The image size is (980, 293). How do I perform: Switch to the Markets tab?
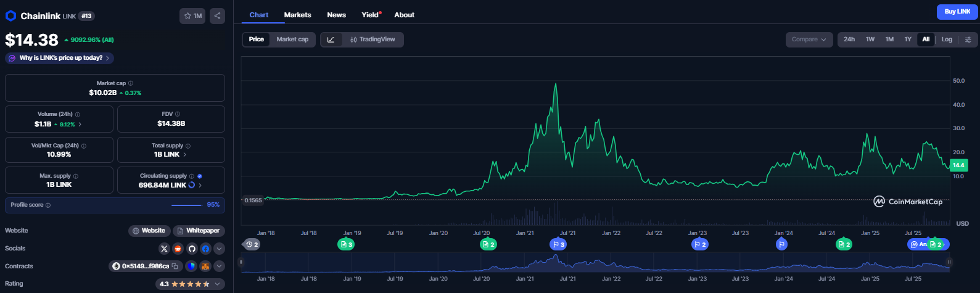[297, 15]
